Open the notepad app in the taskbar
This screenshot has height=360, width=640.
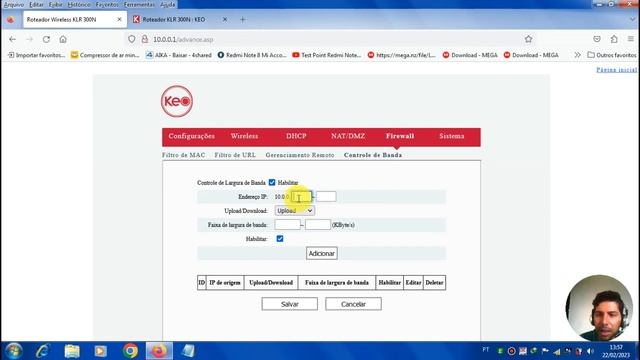pyautogui.click(x=188, y=351)
